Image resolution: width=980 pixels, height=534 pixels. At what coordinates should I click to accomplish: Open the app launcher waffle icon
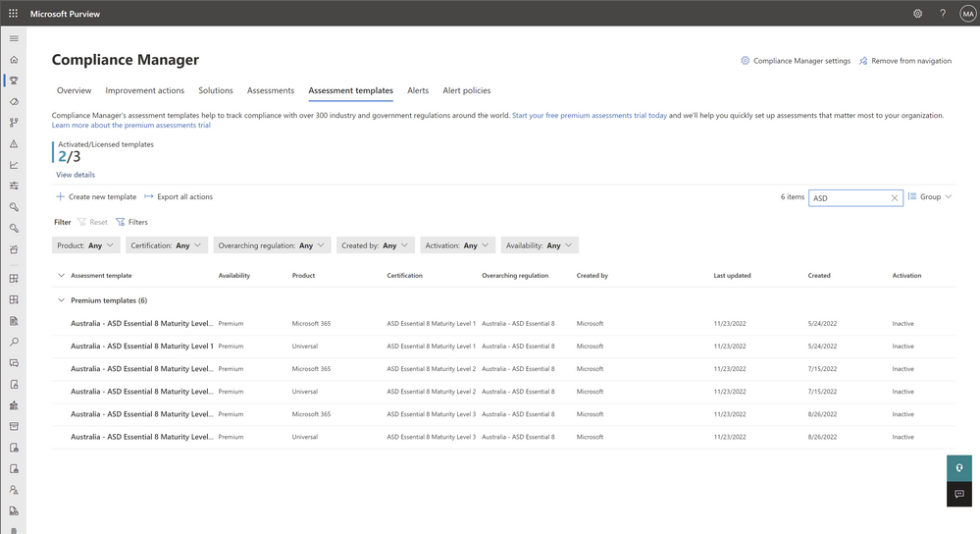pyautogui.click(x=13, y=14)
